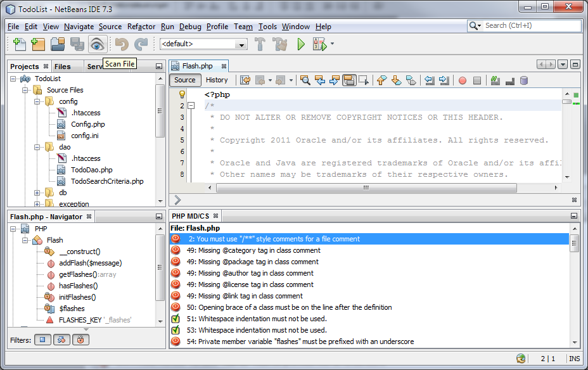This screenshot has width=588, height=370.
Task: Toggle first Navigator filter button
Action: (x=42, y=340)
